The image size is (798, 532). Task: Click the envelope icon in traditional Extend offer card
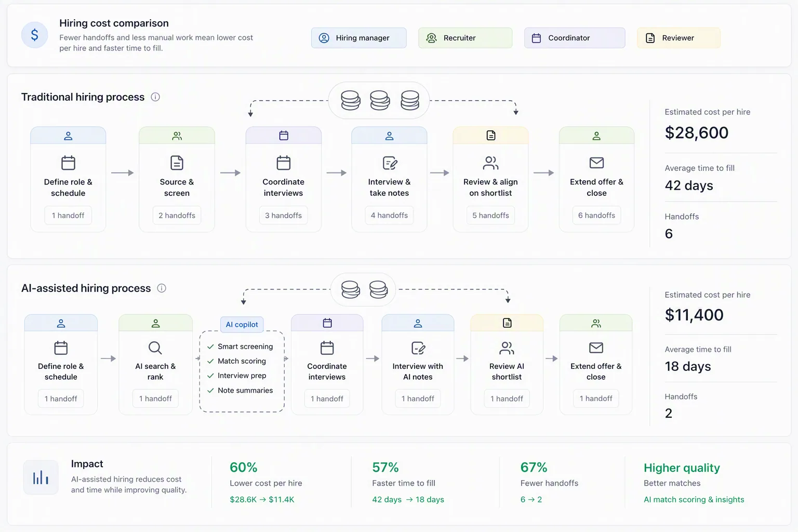click(596, 163)
